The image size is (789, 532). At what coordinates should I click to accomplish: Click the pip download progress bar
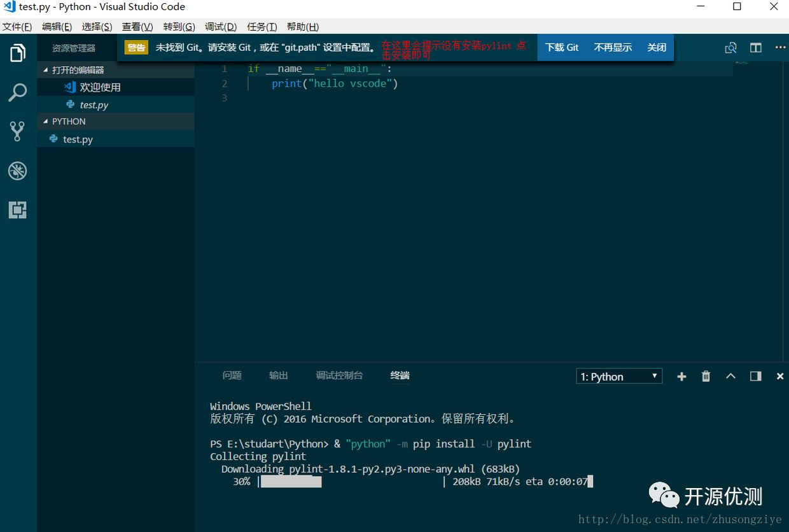coord(351,482)
